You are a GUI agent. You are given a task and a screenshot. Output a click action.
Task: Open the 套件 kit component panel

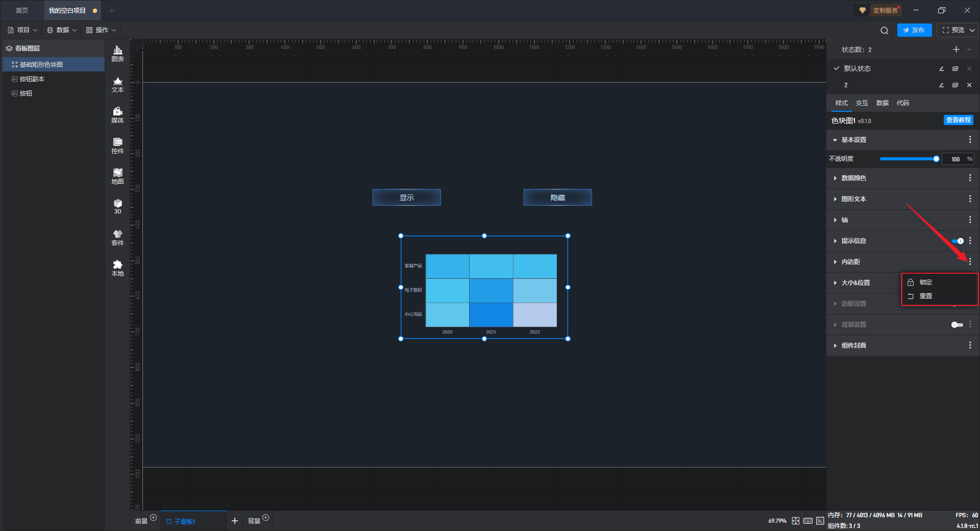tap(117, 237)
